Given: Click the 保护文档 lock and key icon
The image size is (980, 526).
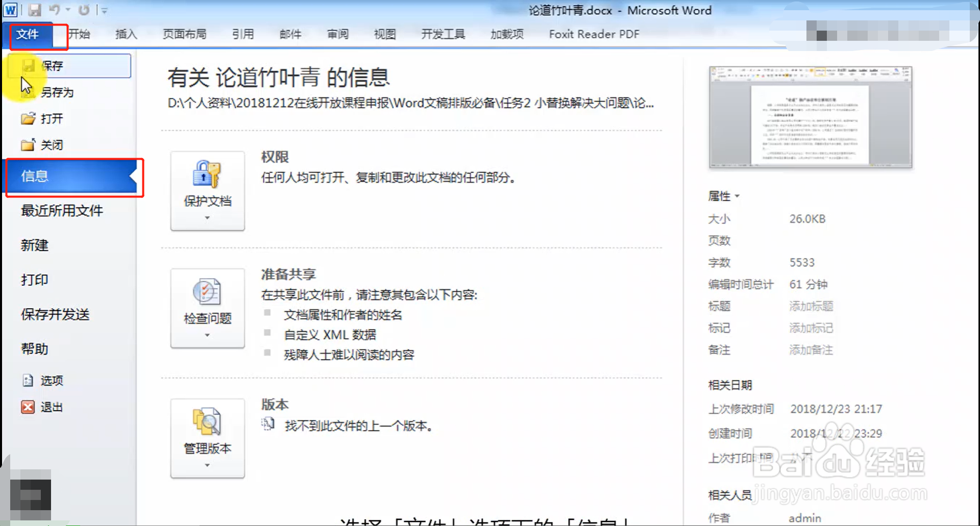Looking at the screenshot, I should tap(207, 174).
